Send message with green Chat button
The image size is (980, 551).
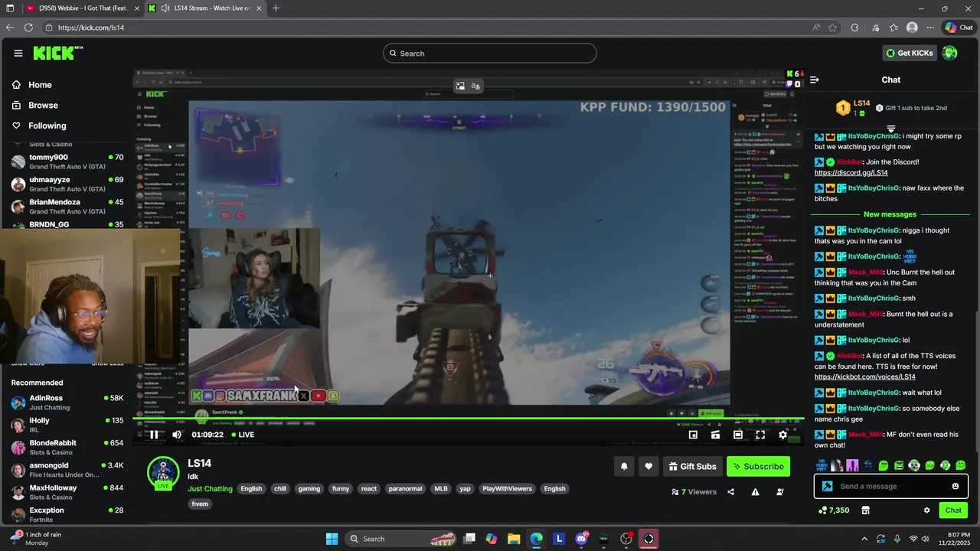point(953,510)
